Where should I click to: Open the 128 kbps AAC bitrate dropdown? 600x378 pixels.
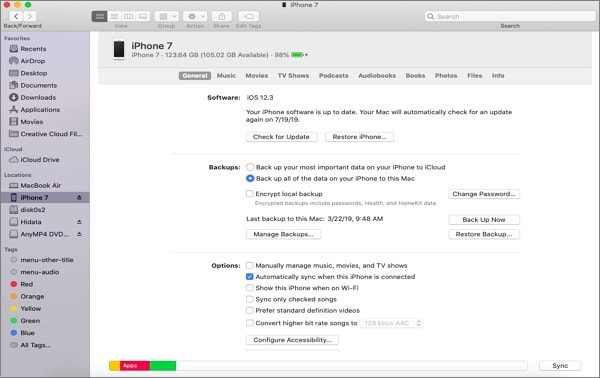tap(391, 323)
